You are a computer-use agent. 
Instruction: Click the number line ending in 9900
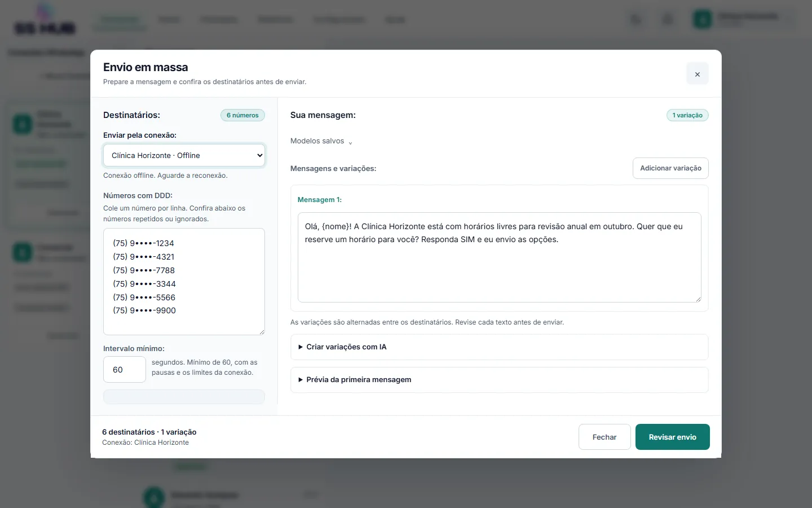(x=144, y=310)
